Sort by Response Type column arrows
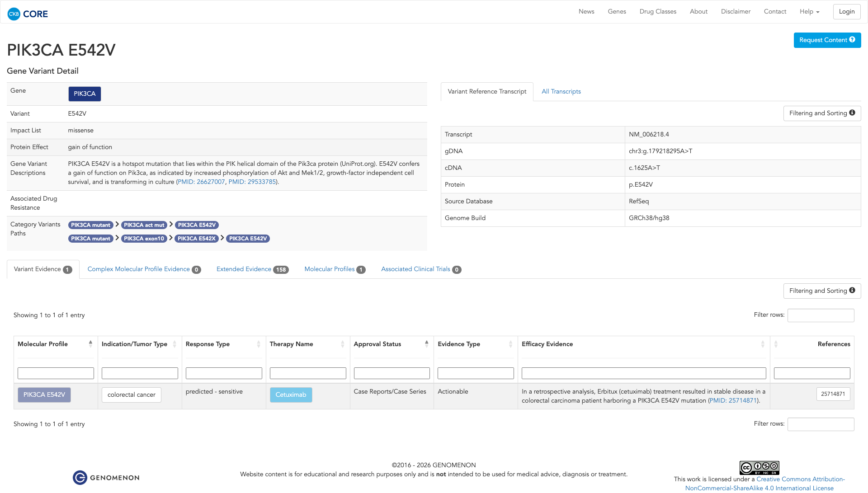 258,344
